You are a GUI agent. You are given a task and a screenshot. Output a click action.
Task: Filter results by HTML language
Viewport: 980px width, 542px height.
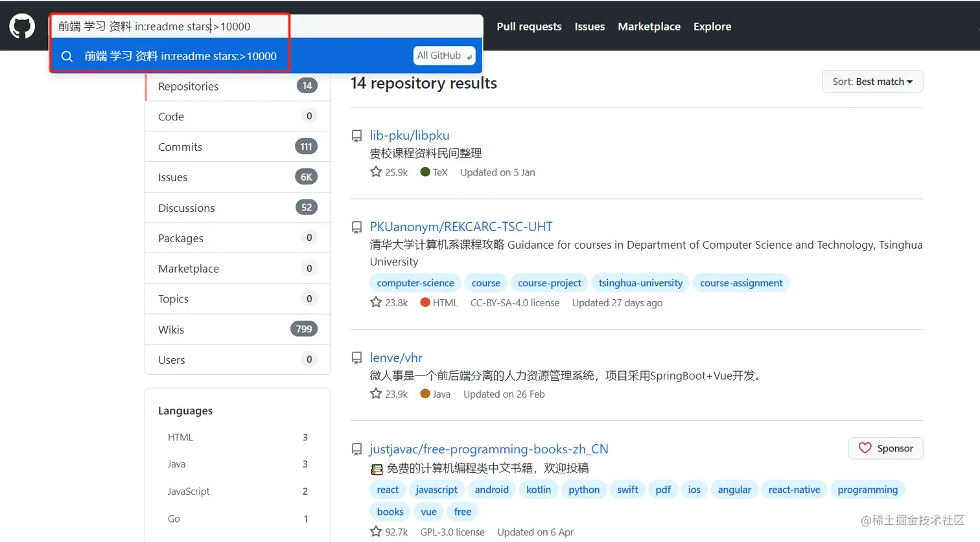click(238, 438)
